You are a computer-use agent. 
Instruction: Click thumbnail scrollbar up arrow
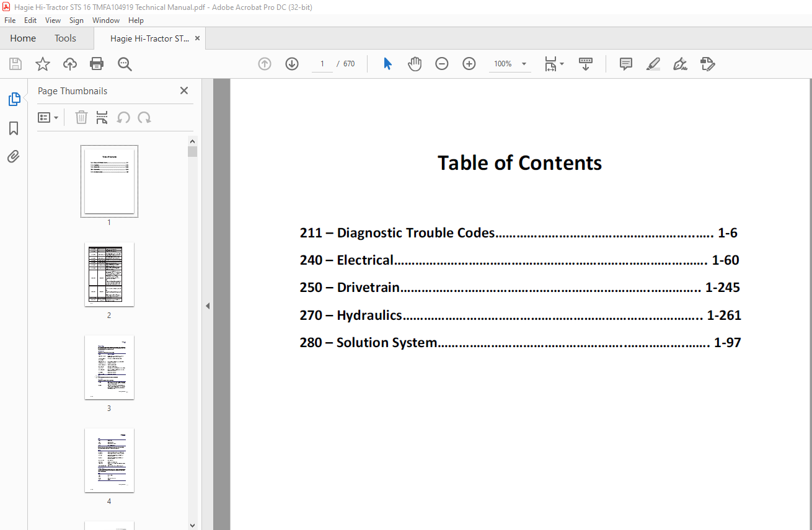point(192,141)
